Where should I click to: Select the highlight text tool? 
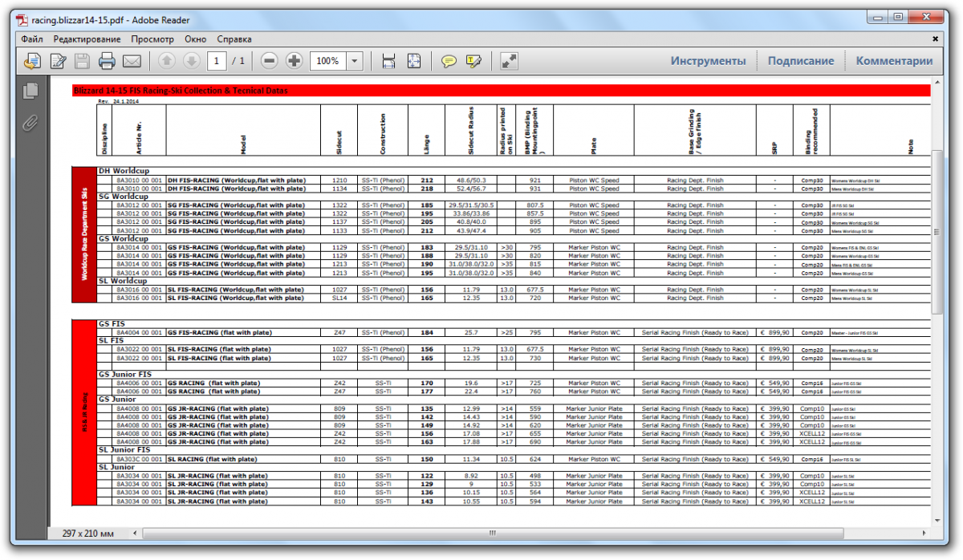point(473,61)
